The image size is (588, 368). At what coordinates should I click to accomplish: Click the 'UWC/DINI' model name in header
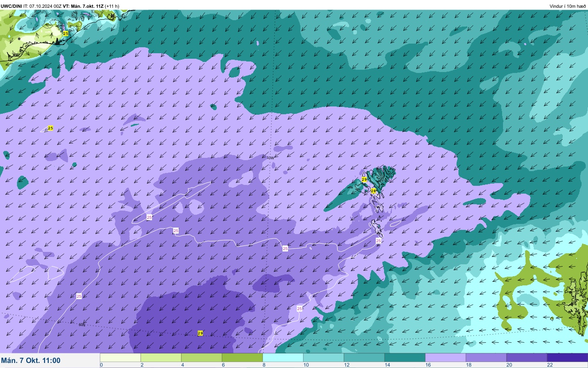[x=11, y=6]
